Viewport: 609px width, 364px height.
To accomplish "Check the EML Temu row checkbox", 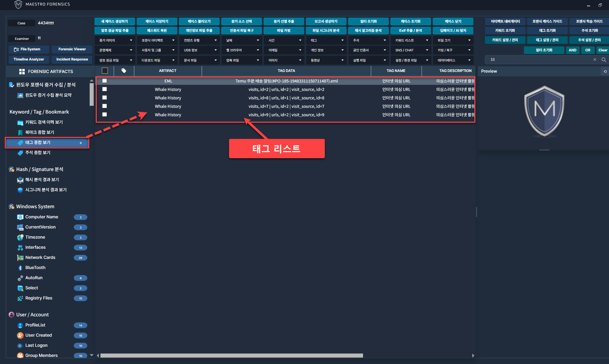I will [105, 81].
